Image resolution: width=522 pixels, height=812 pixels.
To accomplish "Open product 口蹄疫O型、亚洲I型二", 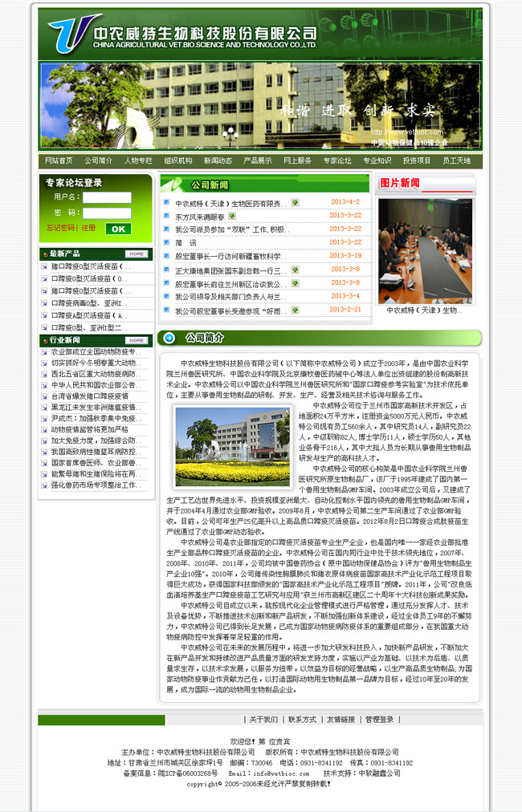I will point(89,327).
